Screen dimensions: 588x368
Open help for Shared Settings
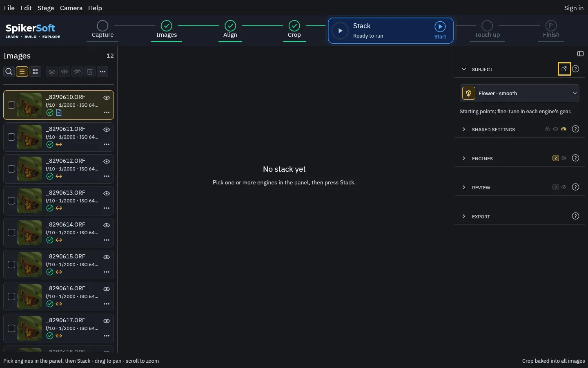pyautogui.click(x=576, y=129)
